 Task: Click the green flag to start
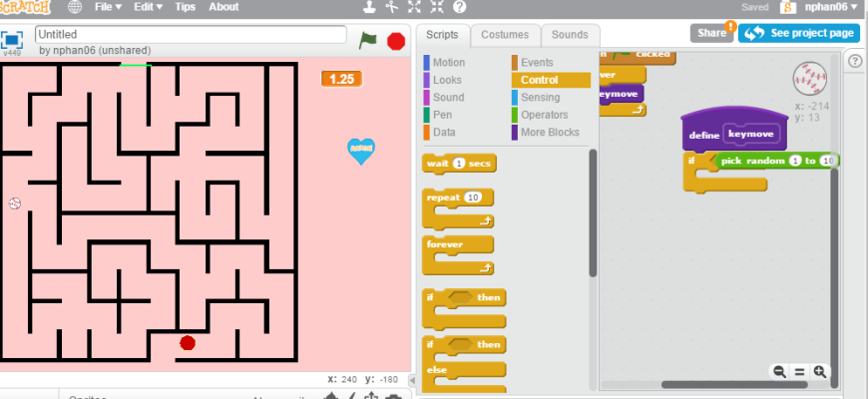[368, 40]
